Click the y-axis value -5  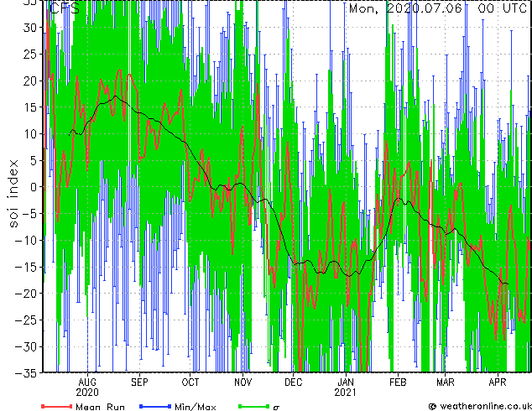point(29,214)
